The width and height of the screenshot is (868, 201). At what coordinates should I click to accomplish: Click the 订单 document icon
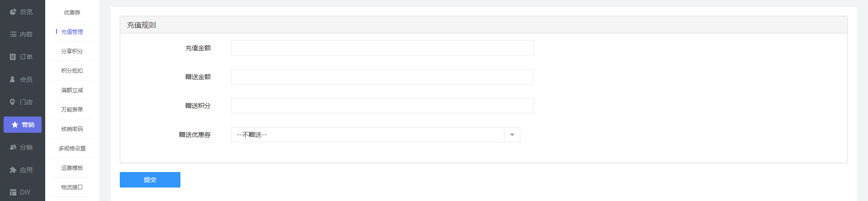[x=13, y=57]
